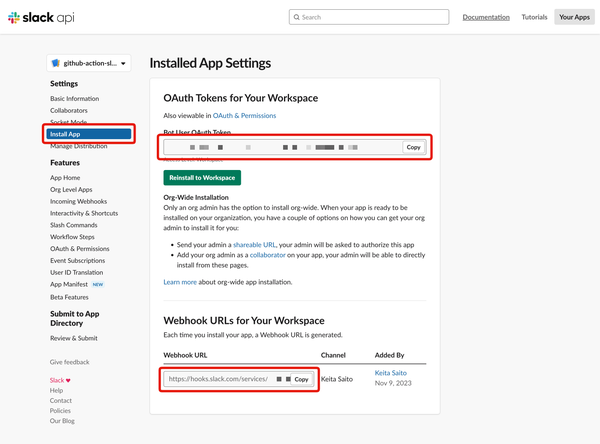Open Help link
600x444 pixels.
[x=56, y=391]
